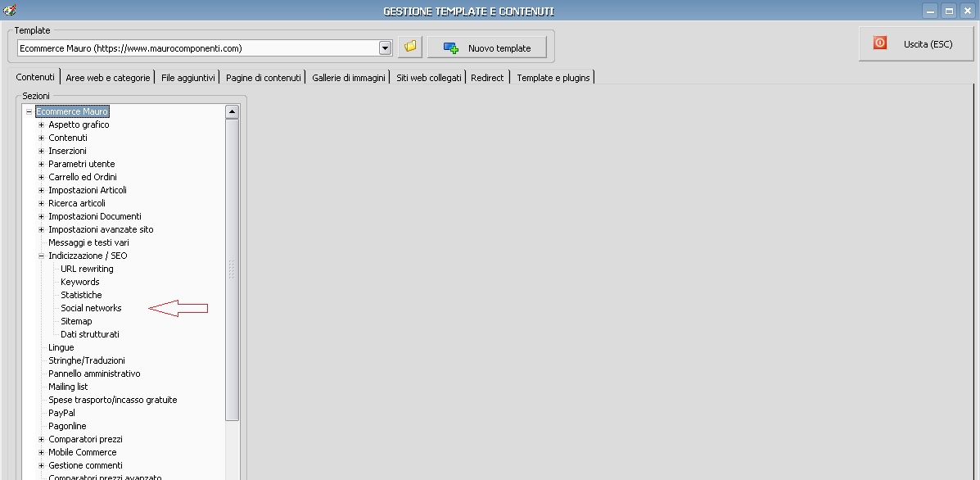Open the PayPal settings item
The height and width of the screenshot is (480, 980).
click(62, 413)
